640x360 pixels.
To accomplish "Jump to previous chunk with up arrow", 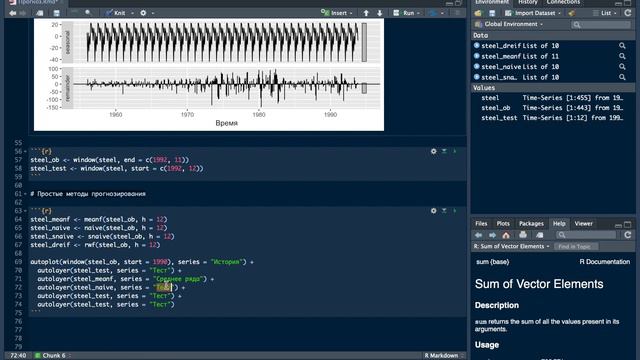I will pos(366,13).
